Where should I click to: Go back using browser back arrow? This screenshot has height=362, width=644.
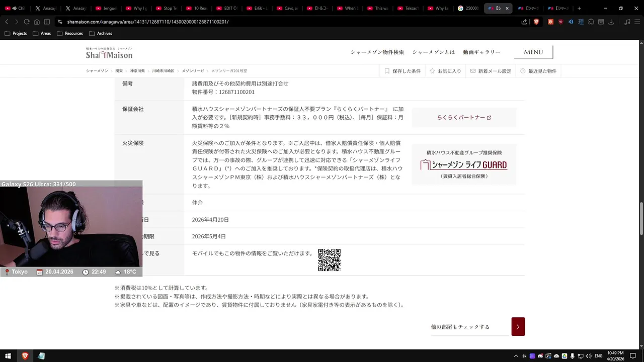(7, 22)
